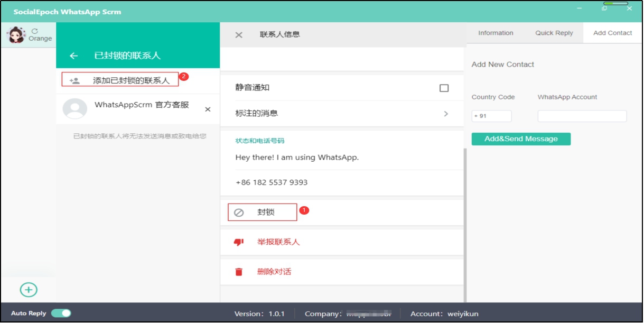Image resolution: width=644 pixels, height=323 pixels.
Task: Click the red thumbs-down report icon
Action: tap(239, 242)
